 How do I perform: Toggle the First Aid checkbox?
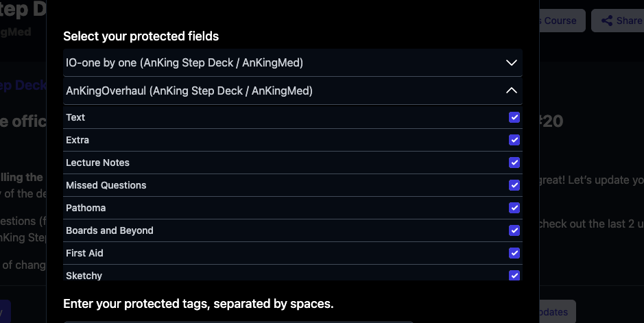pos(514,253)
